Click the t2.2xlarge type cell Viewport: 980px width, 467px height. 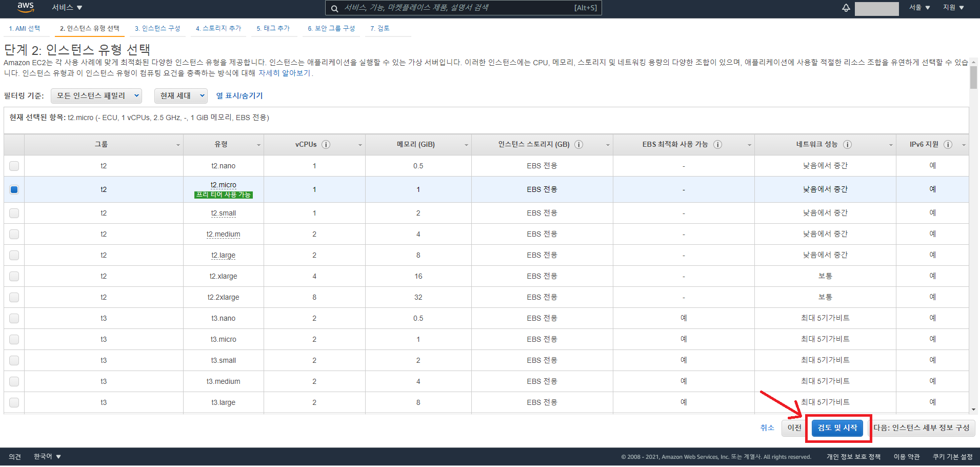click(224, 297)
